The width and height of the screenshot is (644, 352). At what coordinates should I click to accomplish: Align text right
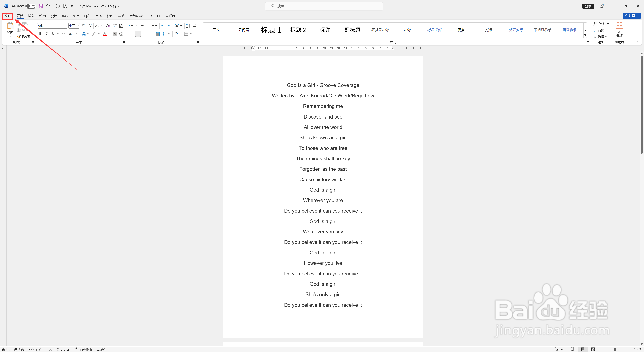pyautogui.click(x=145, y=34)
